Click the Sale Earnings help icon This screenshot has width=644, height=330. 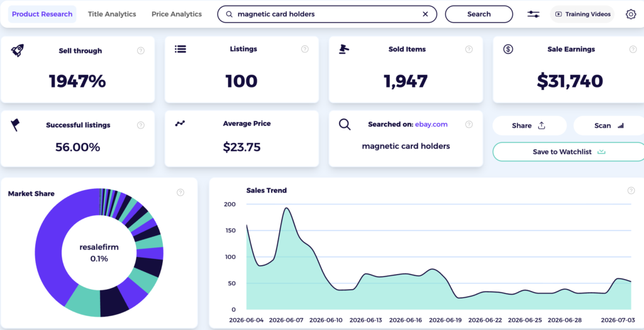(633, 49)
